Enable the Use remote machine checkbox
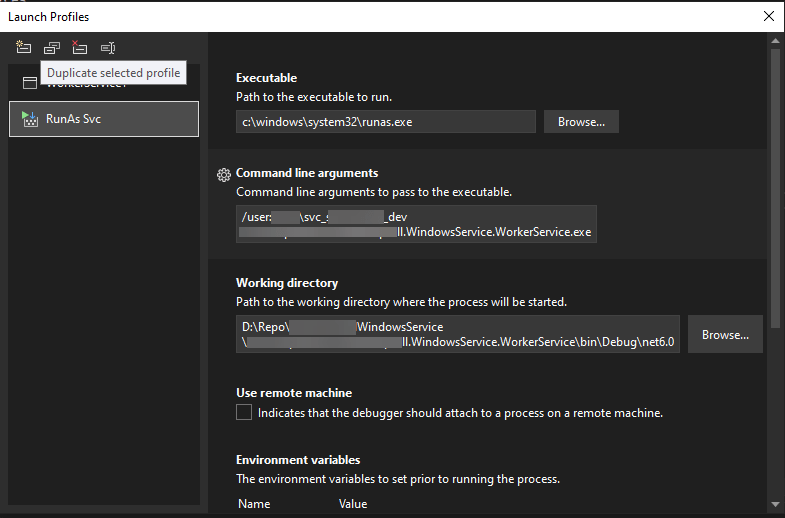The width and height of the screenshot is (785, 518). pos(244,412)
